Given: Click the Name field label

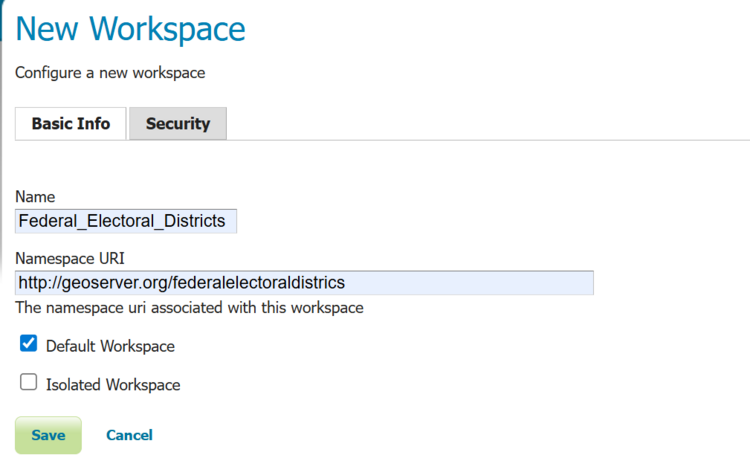Looking at the screenshot, I should 35,197.
